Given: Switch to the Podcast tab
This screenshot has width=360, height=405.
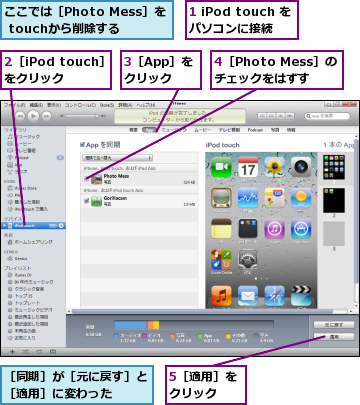Looking at the screenshot, I should click(x=255, y=130).
